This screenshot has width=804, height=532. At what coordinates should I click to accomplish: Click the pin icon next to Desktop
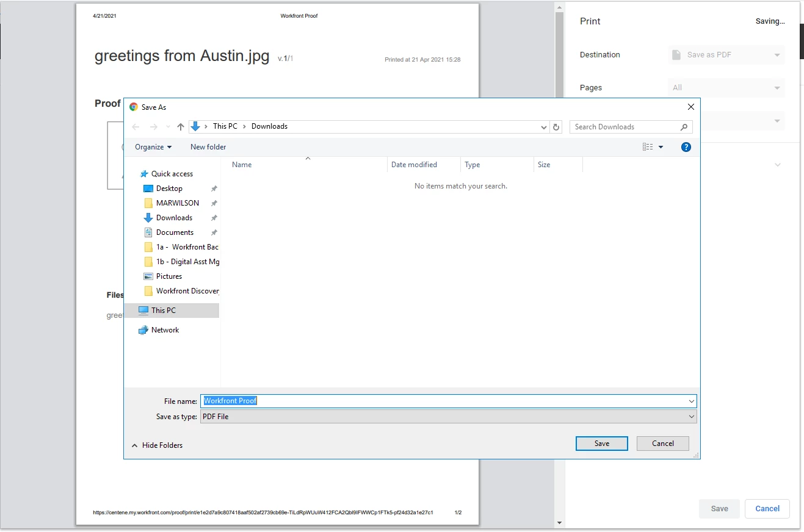point(214,189)
